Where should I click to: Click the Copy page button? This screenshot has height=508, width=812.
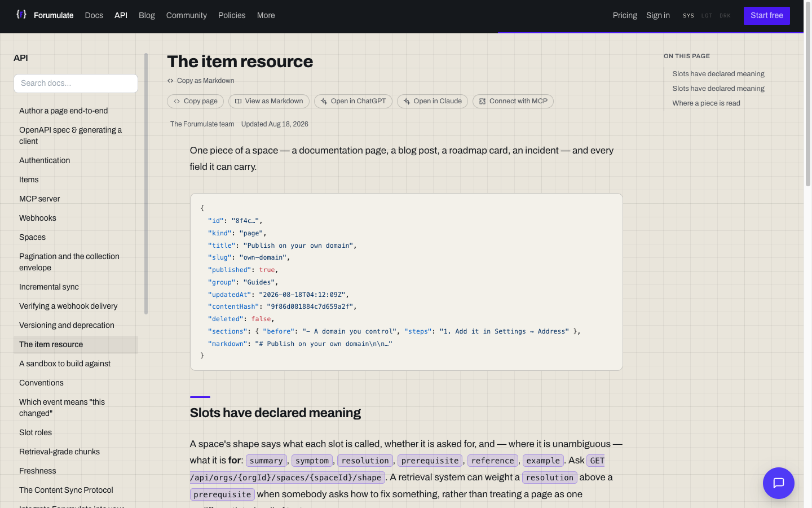pyautogui.click(x=196, y=102)
